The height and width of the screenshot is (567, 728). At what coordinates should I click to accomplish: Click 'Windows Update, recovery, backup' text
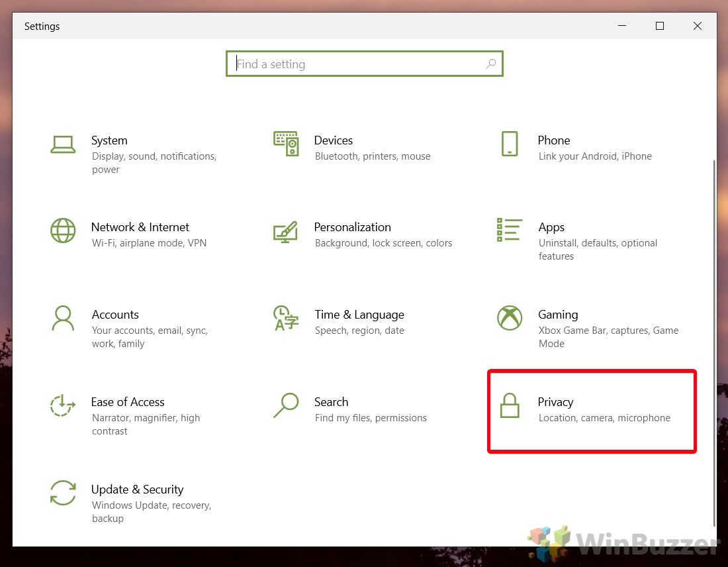(x=152, y=512)
